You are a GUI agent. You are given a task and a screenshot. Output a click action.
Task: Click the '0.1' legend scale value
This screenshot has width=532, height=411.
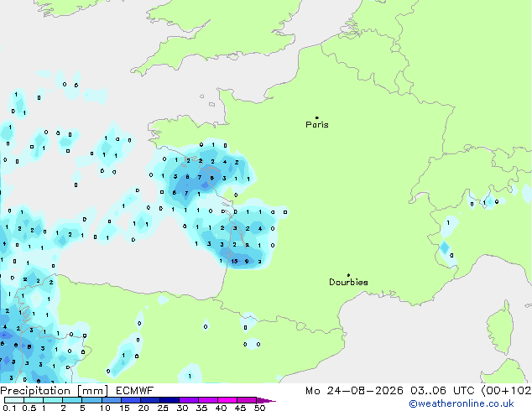tap(9, 408)
